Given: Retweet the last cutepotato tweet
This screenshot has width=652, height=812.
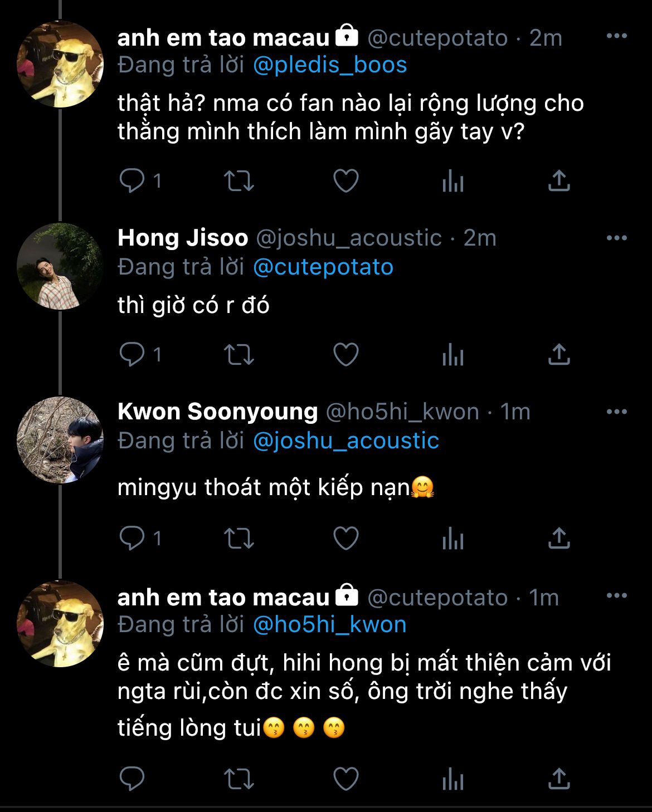Looking at the screenshot, I should [239, 779].
